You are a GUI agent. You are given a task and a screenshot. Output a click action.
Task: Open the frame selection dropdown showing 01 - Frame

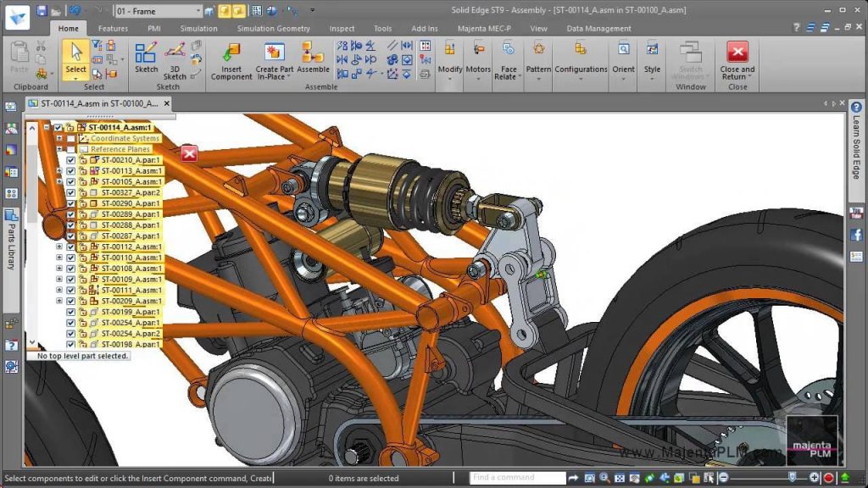(199, 11)
